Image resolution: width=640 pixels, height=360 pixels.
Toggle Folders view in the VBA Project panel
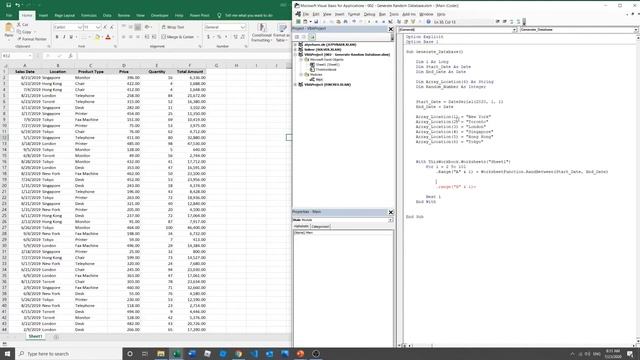311,37
